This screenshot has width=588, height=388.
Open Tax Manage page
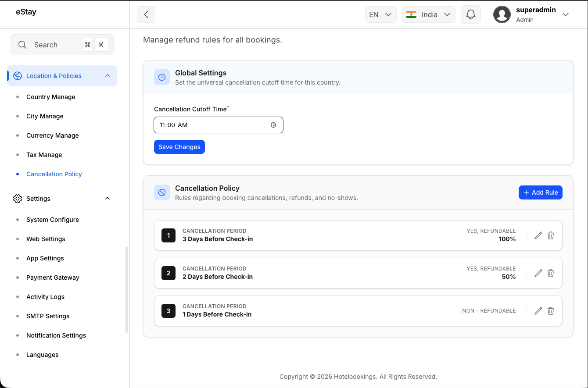(x=44, y=155)
